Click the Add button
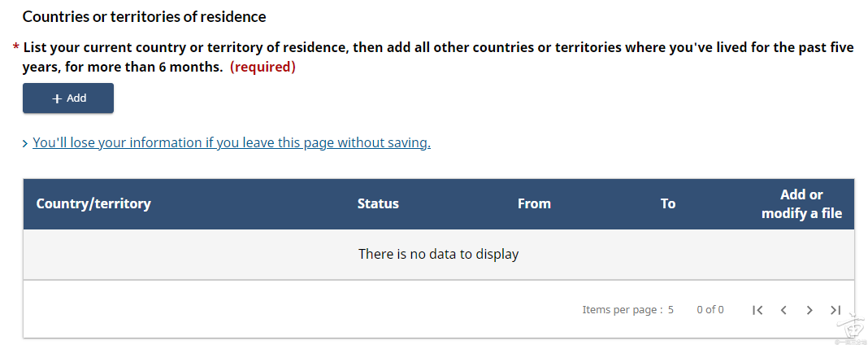 68,98
